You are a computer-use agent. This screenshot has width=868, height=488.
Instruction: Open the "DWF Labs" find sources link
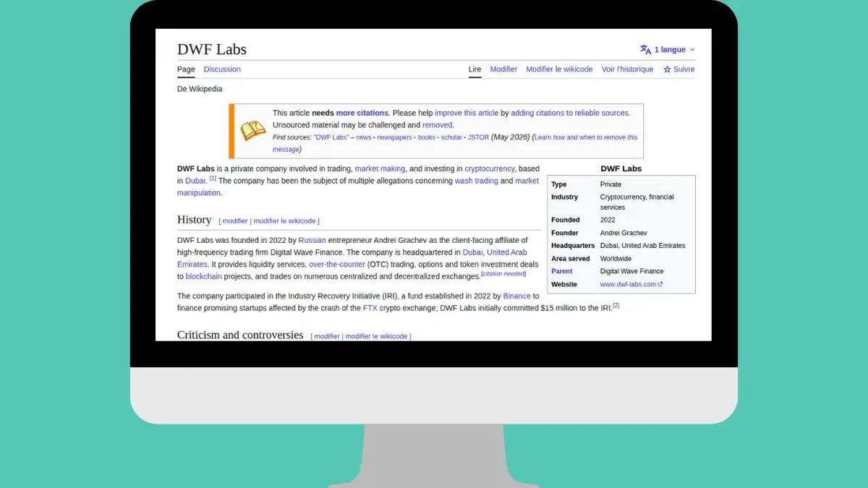[x=331, y=137]
